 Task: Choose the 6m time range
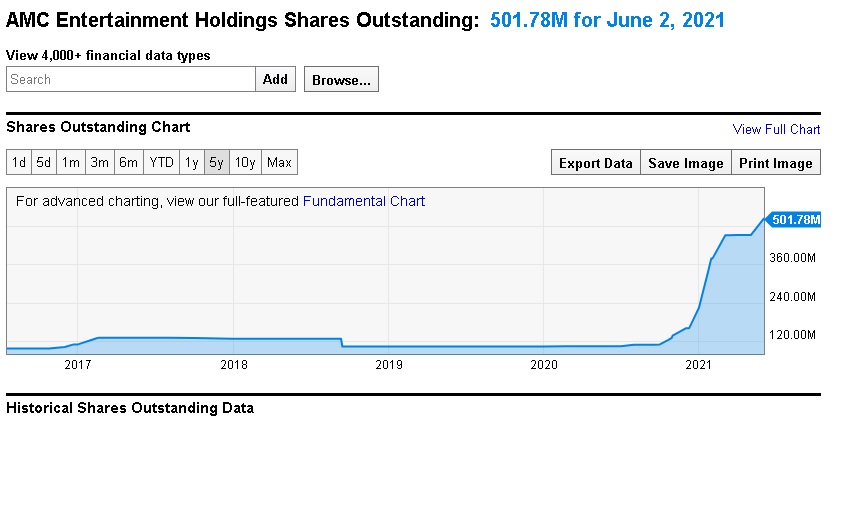click(x=128, y=162)
